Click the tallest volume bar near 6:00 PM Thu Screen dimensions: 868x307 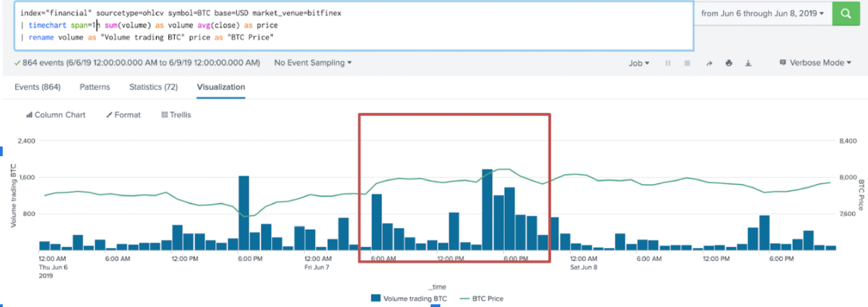tap(244, 213)
